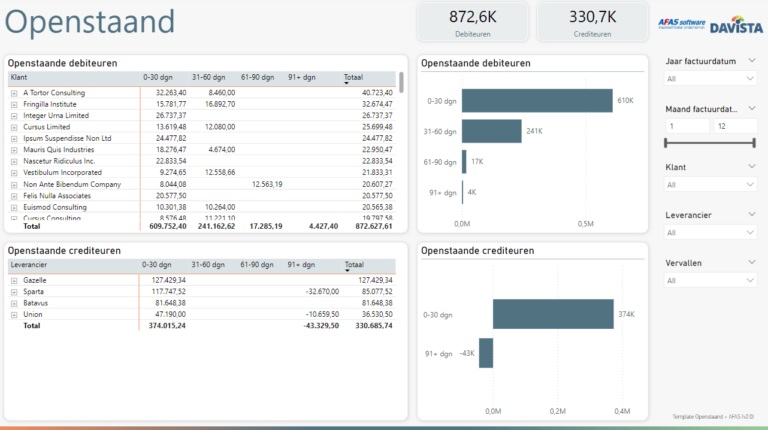Open the Jaar factuurdatum All dropdown
The width and height of the screenshot is (768, 430).
coord(710,79)
